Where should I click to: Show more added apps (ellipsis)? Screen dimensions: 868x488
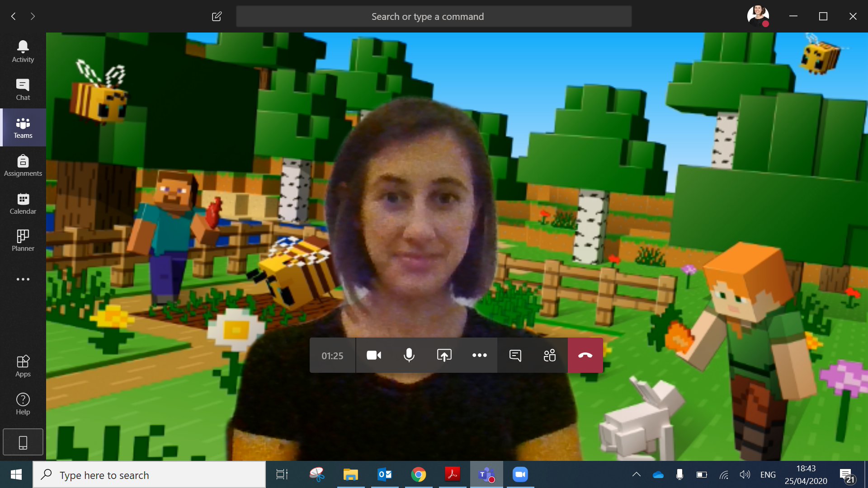click(x=23, y=279)
